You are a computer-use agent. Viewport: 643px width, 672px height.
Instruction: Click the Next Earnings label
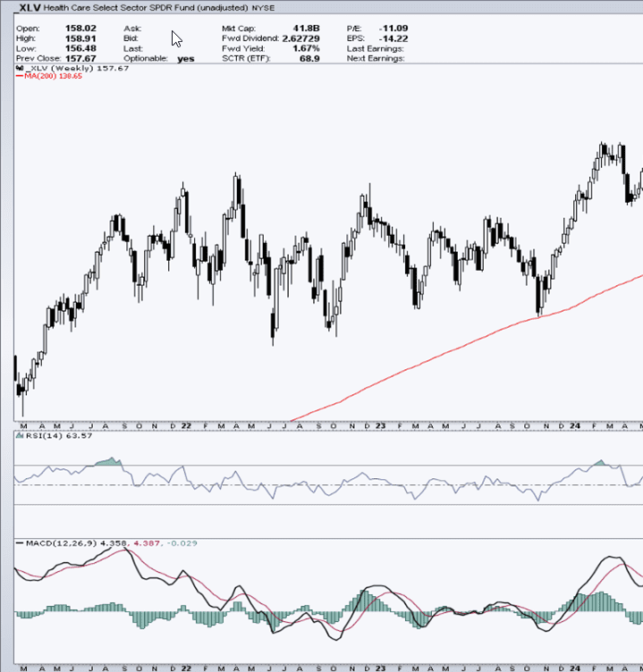pos(375,58)
